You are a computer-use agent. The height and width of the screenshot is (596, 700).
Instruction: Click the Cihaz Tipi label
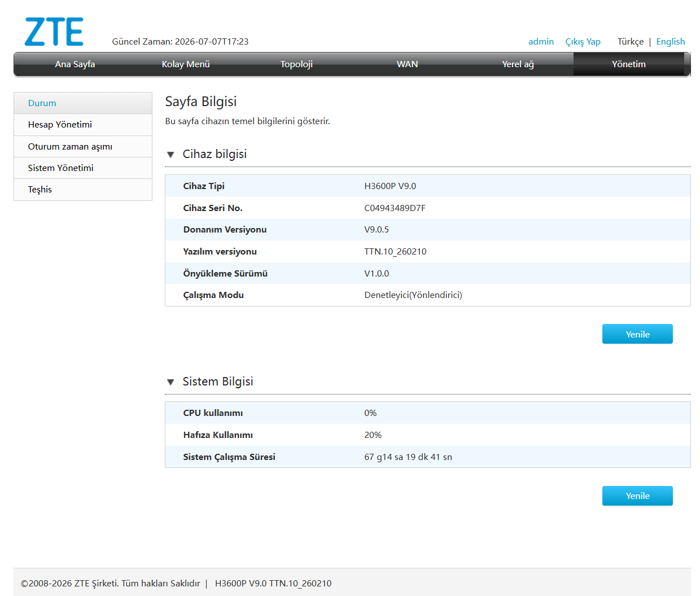pyautogui.click(x=204, y=186)
